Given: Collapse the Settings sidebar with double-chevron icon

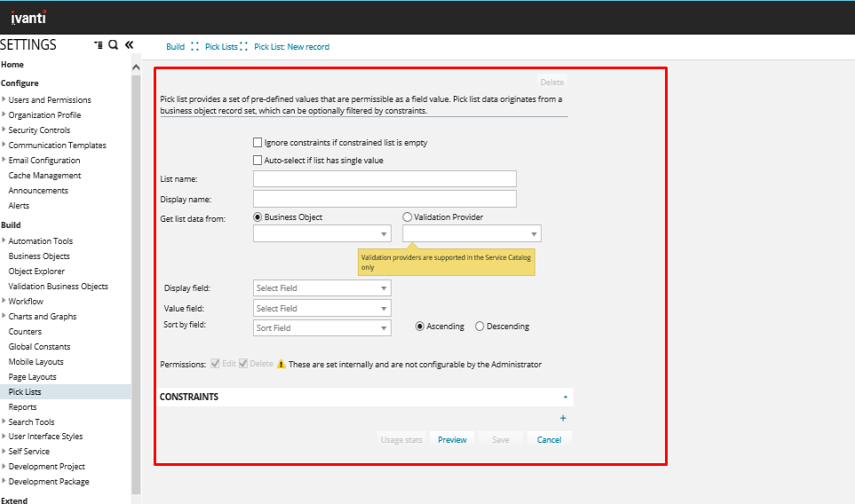Looking at the screenshot, I should (x=129, y=44).
